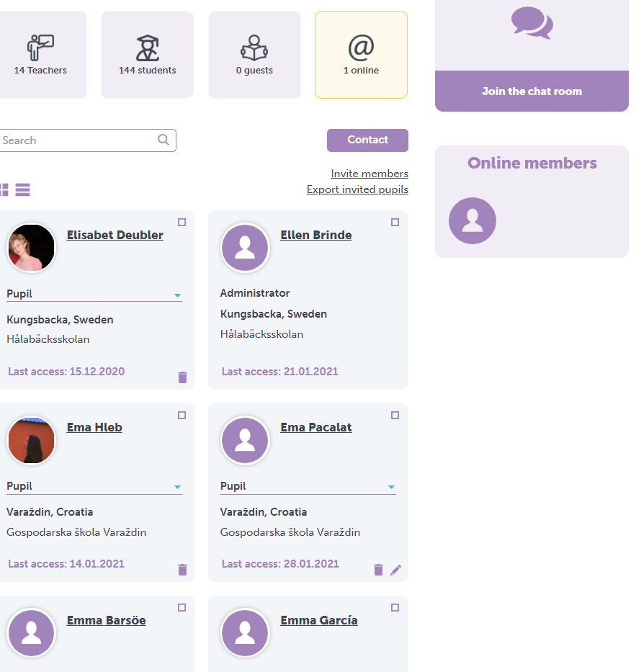Click the teacher icon above 14 Teachers
The width and height of the screenshot is (636, 672).
pyautogui.click(x=41, y=48)
